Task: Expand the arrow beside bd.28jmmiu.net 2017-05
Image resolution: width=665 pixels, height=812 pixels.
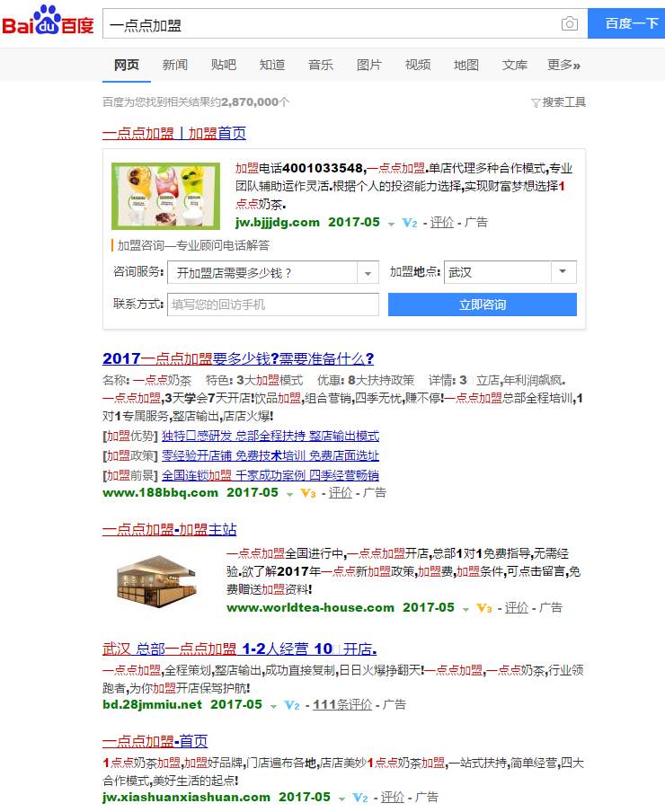Action: [x=273, y=706]
